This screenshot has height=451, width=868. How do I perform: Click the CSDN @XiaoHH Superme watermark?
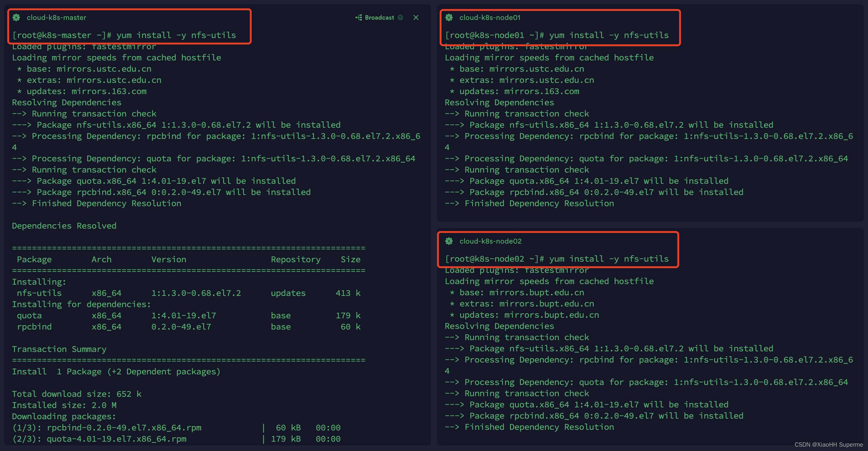pos(828,444)
